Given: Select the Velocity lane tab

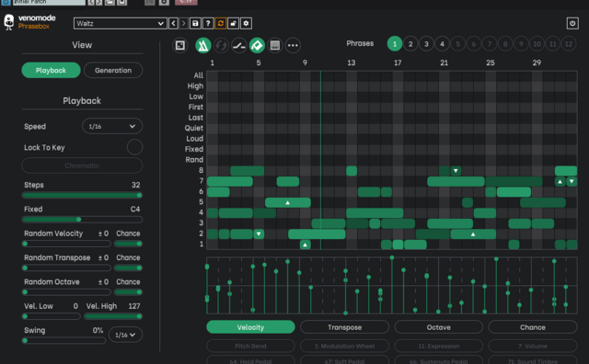Looking at the screenshot, I should [250, 327].
